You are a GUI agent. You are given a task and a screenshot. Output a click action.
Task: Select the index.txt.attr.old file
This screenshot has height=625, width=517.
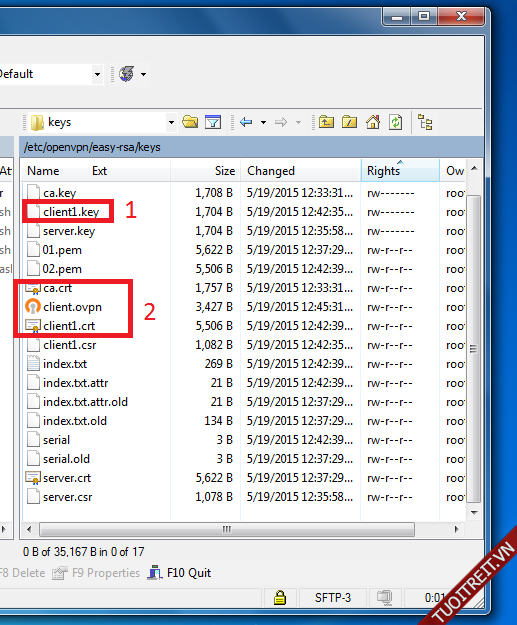(85, 402)
